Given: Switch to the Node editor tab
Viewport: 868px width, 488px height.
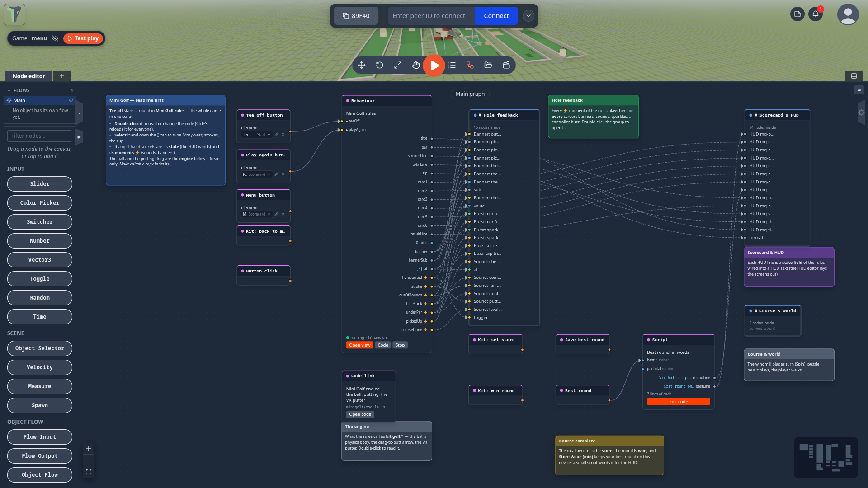Looking at the screenshot, I should tap(29, 76).
